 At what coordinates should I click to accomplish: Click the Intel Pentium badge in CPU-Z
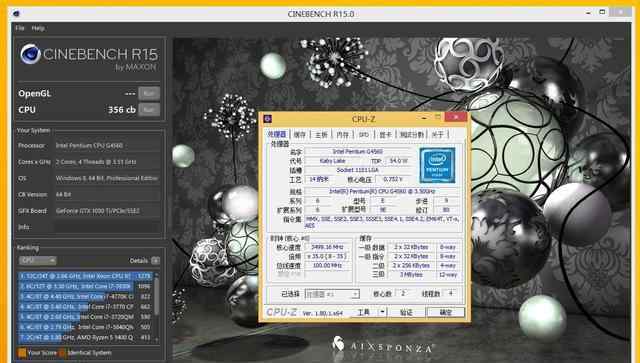437,165
